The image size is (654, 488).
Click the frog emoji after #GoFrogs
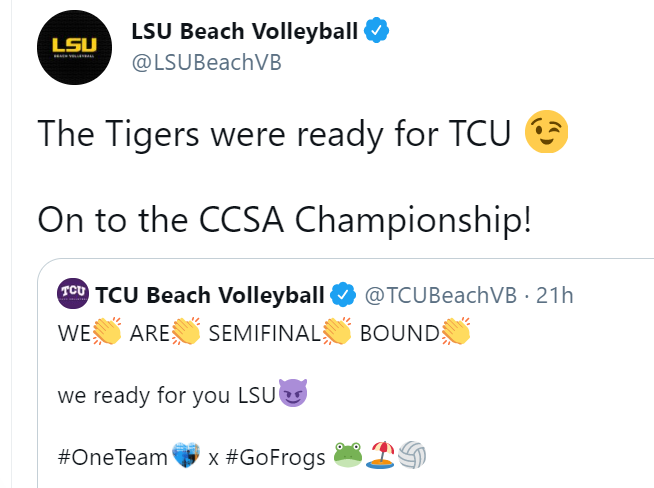348,457
